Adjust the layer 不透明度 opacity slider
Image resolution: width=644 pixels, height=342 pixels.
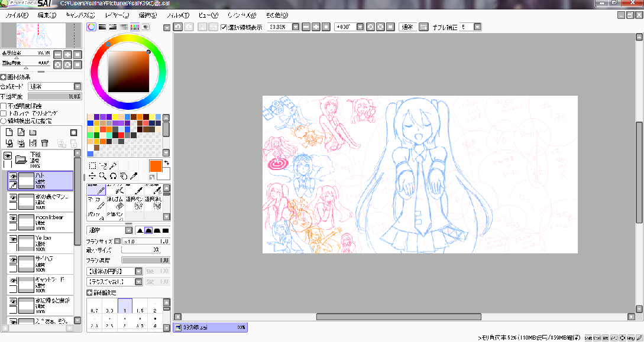pos(54,96)
